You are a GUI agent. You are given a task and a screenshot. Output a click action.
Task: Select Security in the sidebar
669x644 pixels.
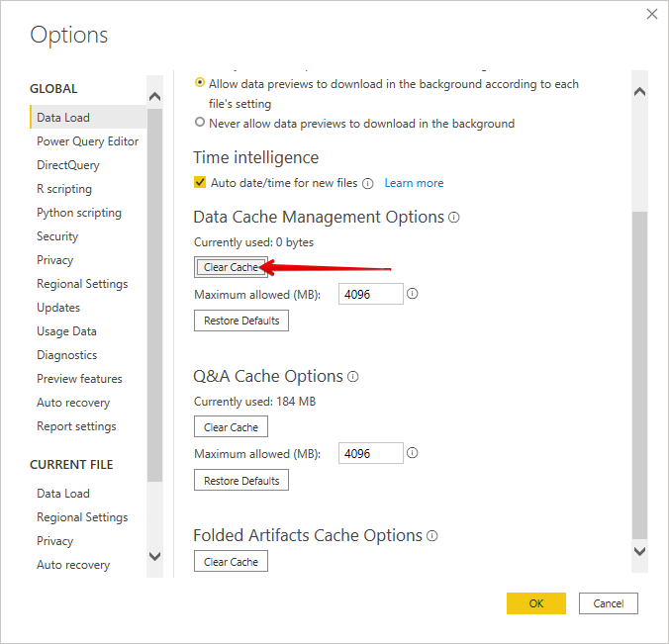57,236
